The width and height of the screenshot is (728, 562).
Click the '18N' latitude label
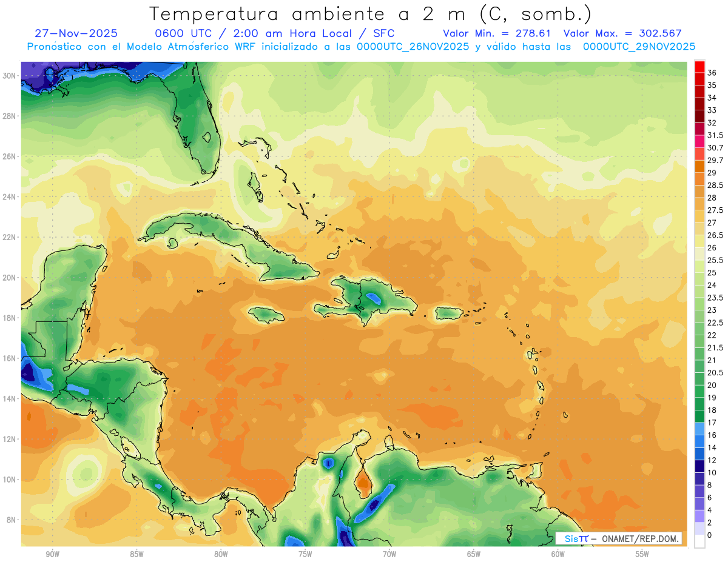coord(10,318)
